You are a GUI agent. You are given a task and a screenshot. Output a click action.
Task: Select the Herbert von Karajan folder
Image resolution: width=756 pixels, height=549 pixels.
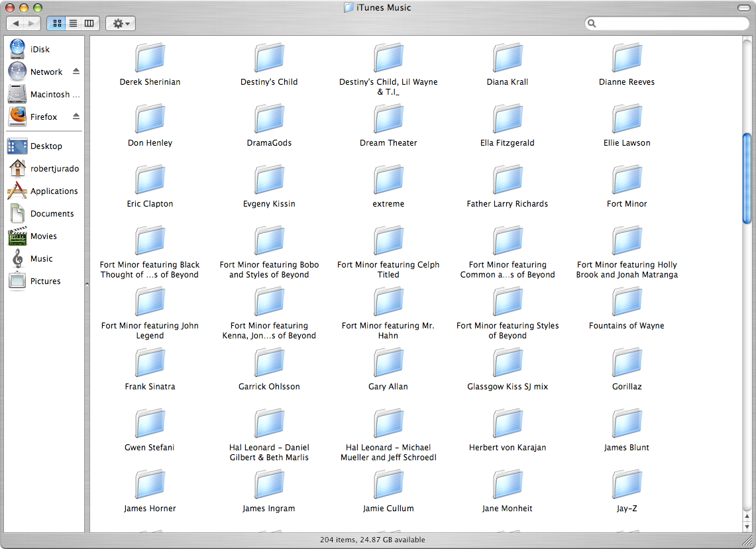[x=508, y=430]
